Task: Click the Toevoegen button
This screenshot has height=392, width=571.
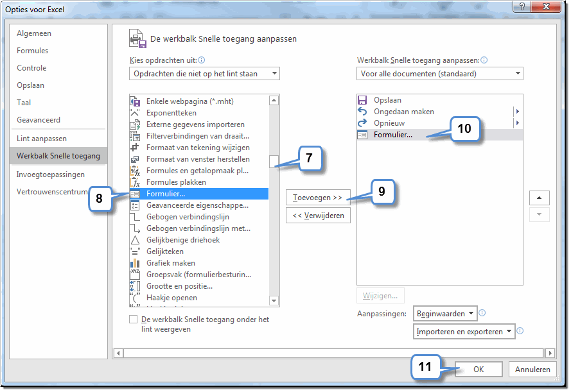Action: (x=319, y=197)
